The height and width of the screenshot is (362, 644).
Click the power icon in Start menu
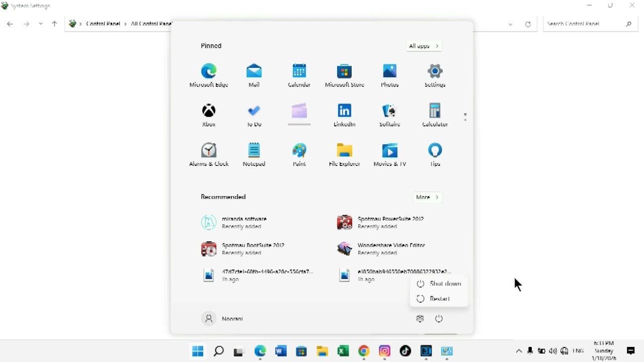click(439, 319)
